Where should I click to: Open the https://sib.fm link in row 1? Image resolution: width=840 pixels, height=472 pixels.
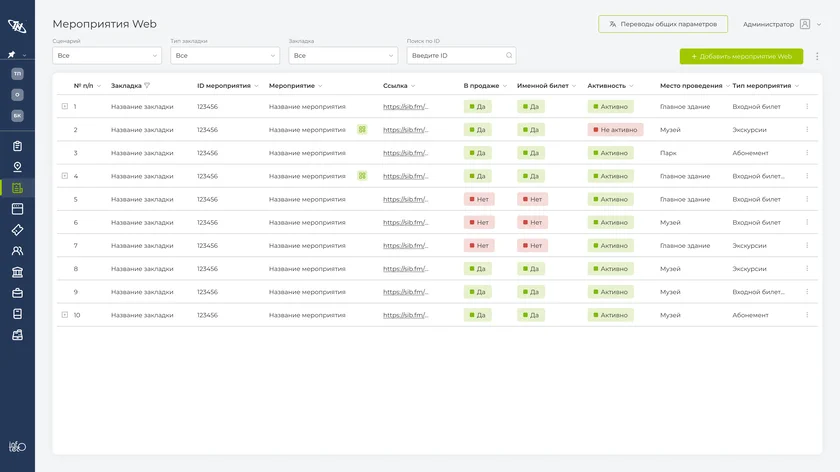click(x=406, y=107)
